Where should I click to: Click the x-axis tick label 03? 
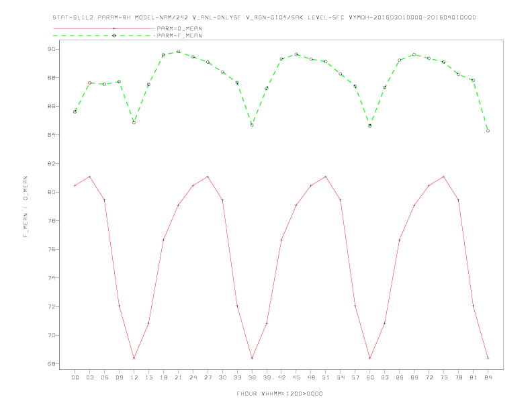click(x=89, y=377)
